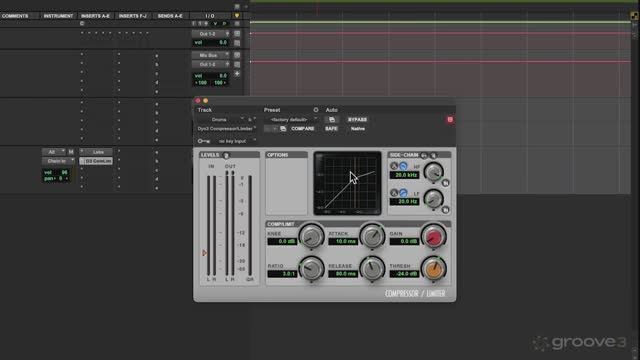Click the circle icon next to Preset label

click(x=316, y=110)
